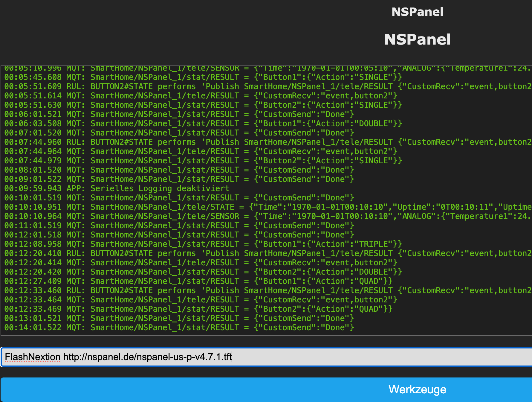Click the small NSPanel title at top
The width and height of the screenshot is (532, 402).
417,12
